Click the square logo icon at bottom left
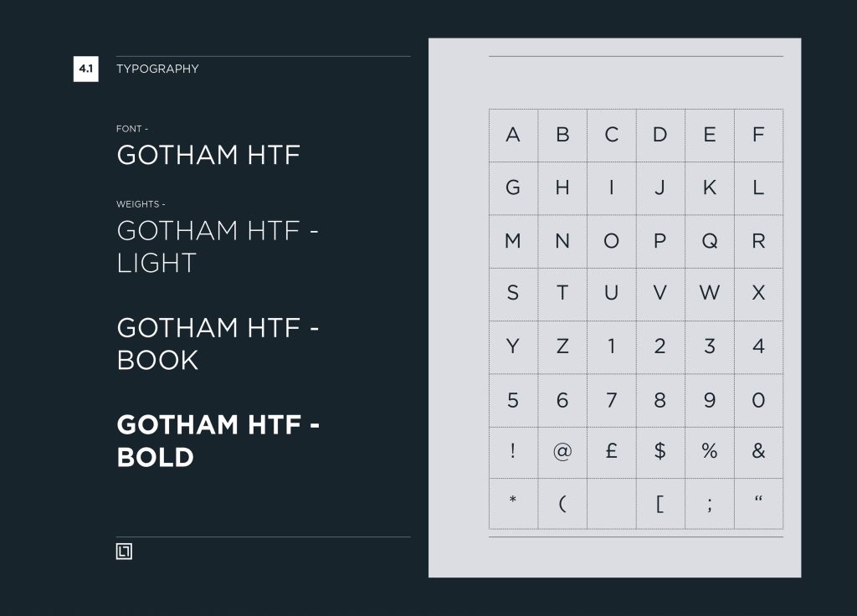The height and width of the screenshot is (616, 857). click(x=124, y=551)
